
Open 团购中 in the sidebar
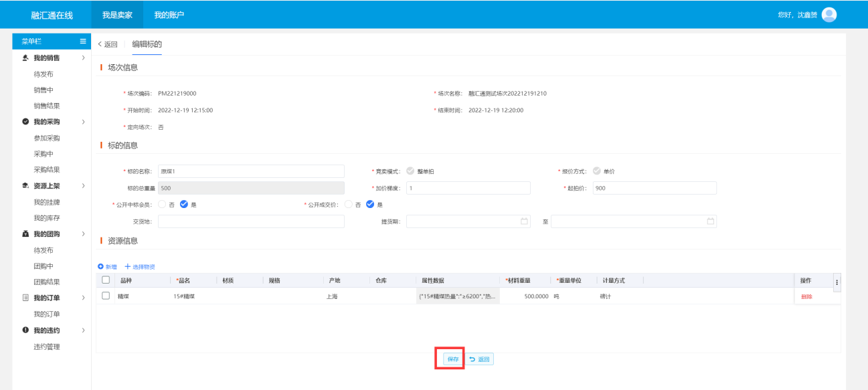44,266
